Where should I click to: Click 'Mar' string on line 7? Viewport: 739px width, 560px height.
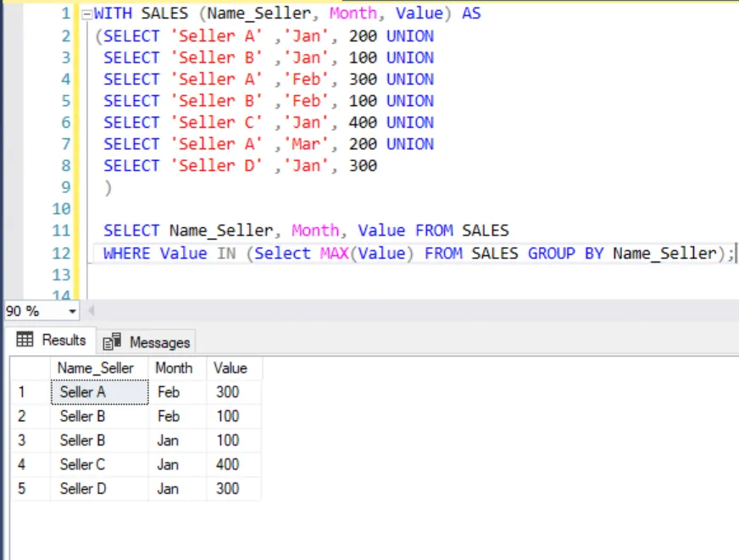tap(305, 144)
